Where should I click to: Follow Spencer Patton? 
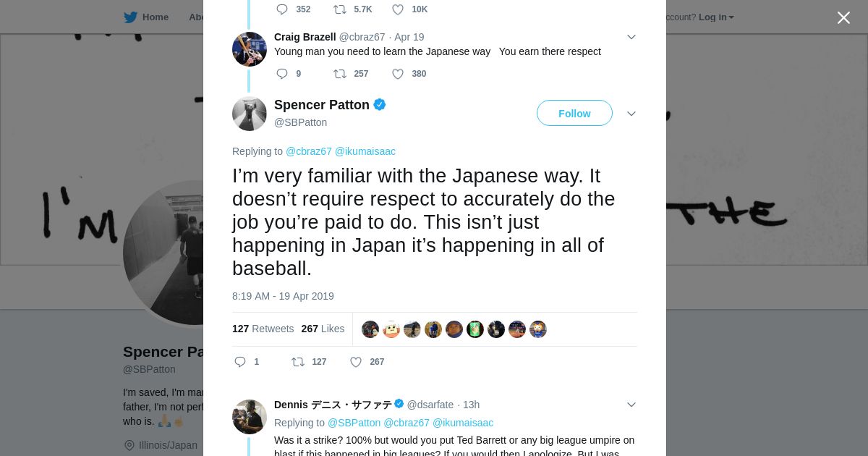click(574, 114)
